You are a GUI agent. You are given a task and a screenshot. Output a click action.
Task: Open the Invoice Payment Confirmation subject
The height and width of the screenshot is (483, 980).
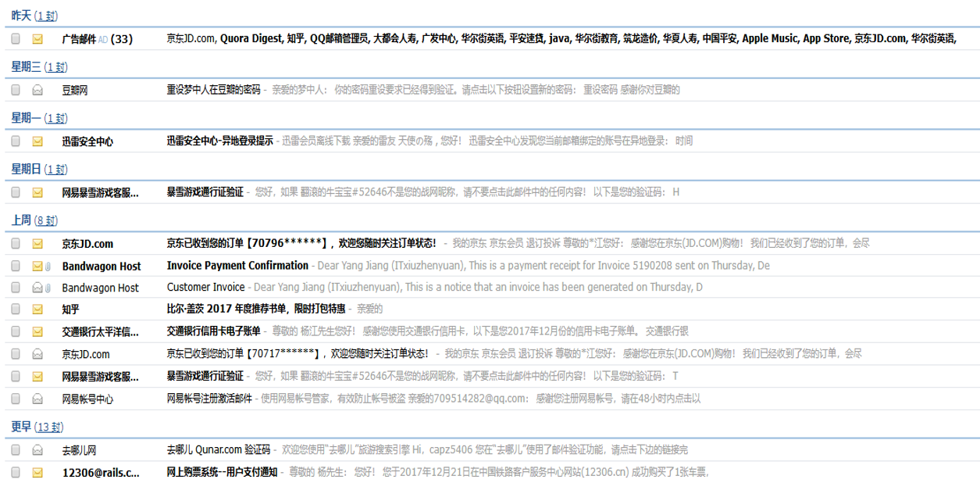pyautogui.click(x=237, y=266)
